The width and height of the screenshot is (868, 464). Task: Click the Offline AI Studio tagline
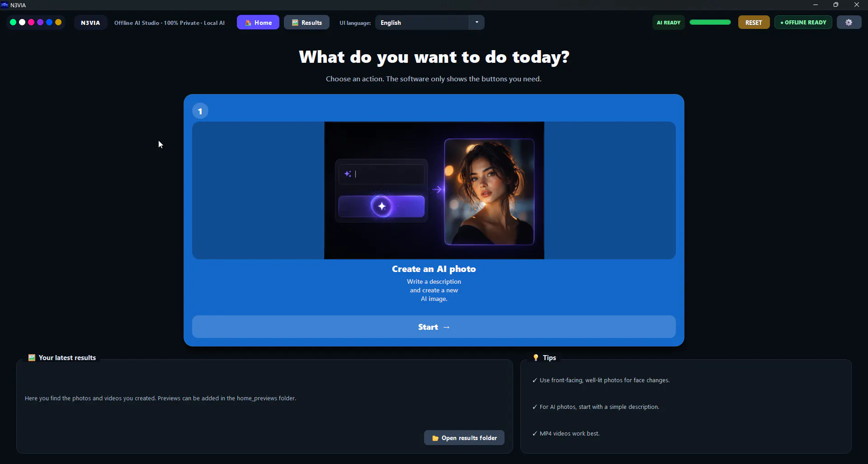pos(170,23)
